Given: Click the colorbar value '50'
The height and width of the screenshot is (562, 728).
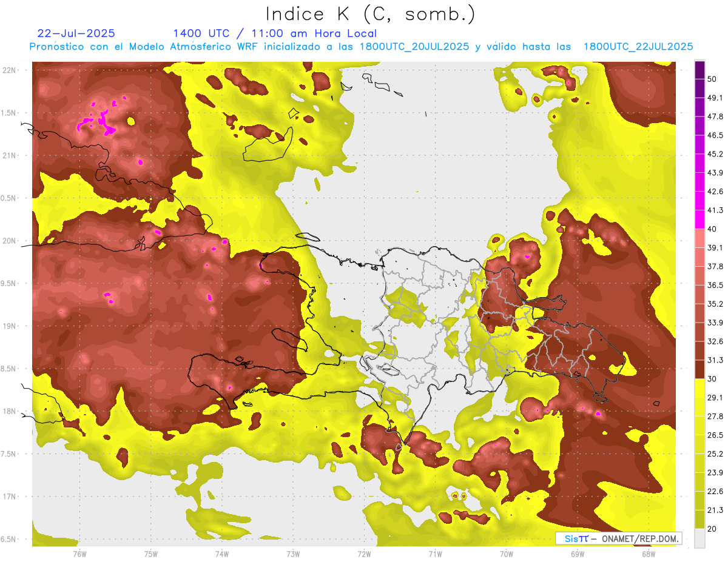Looking at the screenshot, I should click(713, 79).
